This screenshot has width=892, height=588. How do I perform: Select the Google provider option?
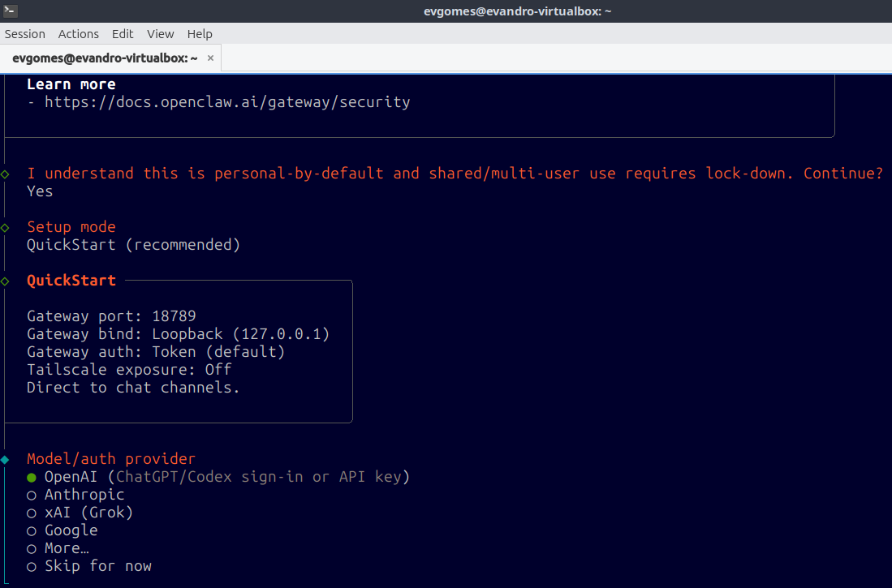(x=62, y=530)
